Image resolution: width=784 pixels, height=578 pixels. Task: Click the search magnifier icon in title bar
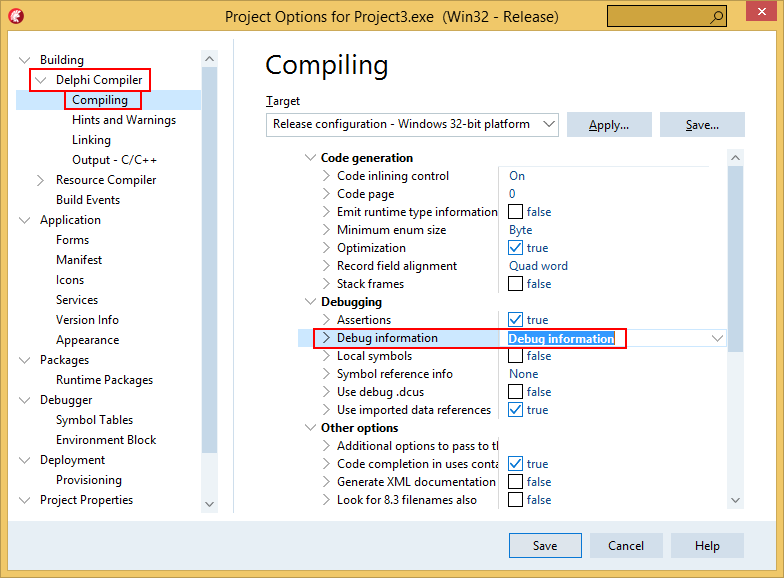pos(716,16)
